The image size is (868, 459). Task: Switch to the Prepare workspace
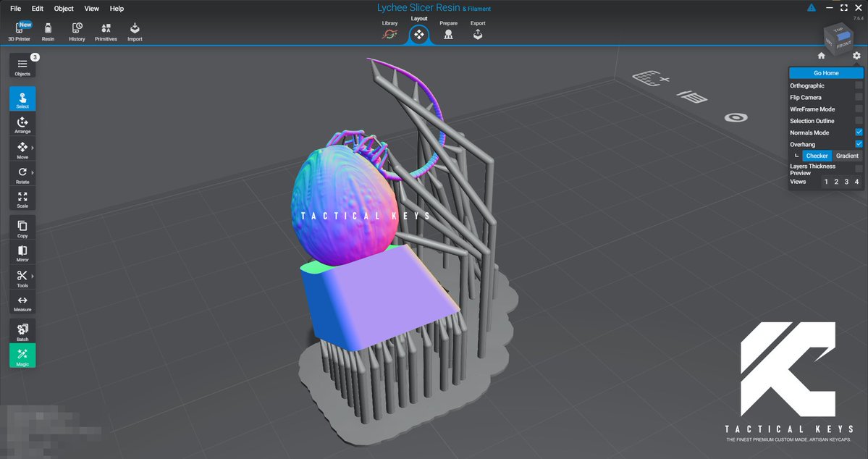tap(448, 31)
